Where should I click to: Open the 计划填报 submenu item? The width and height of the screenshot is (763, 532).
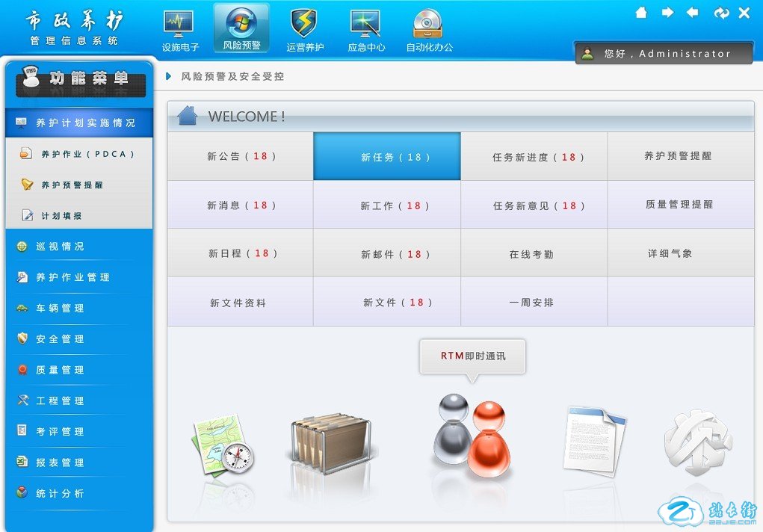(61, 216)
